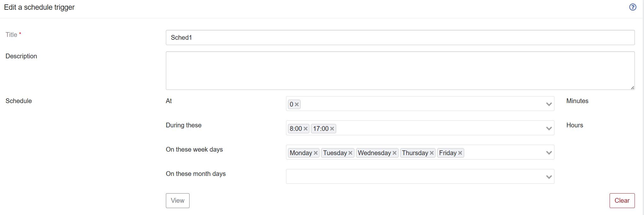
Task: Remove the 8:00 hour tag
Action: (305, 129)
